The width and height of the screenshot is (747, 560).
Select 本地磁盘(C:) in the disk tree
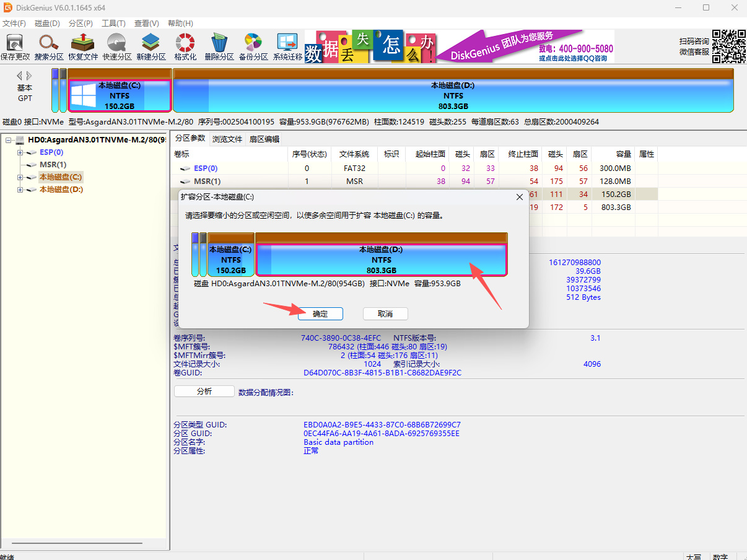click(61, 177)
